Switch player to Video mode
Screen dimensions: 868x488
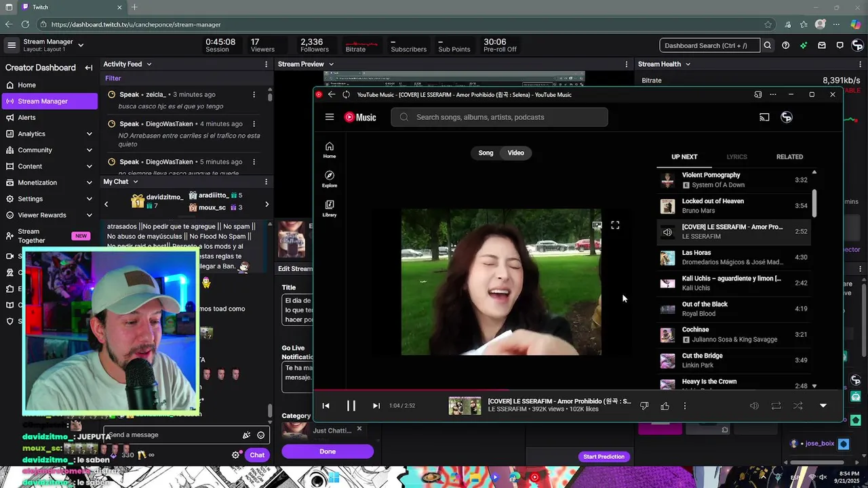point(516,152)
